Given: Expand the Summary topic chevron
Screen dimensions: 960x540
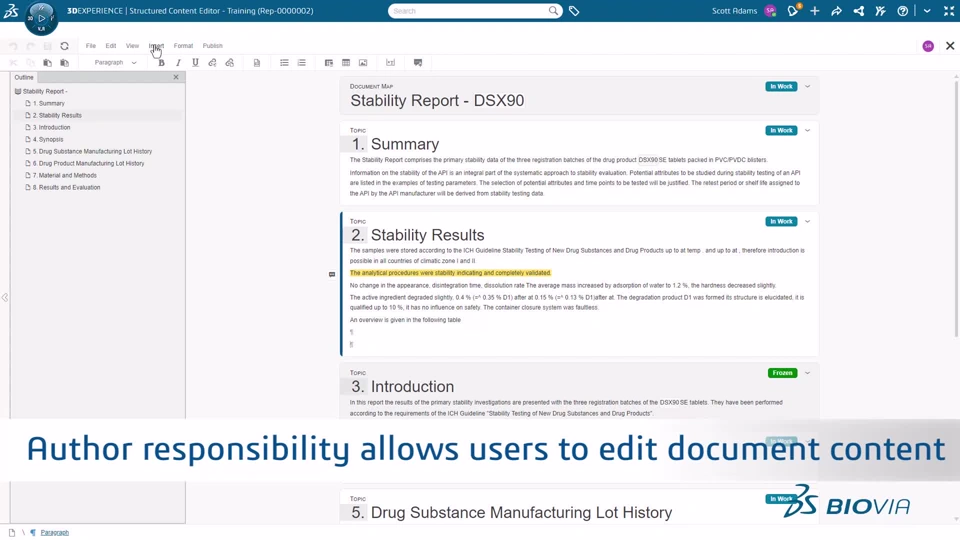Looking at the screenshot, I should coord(808,130).
